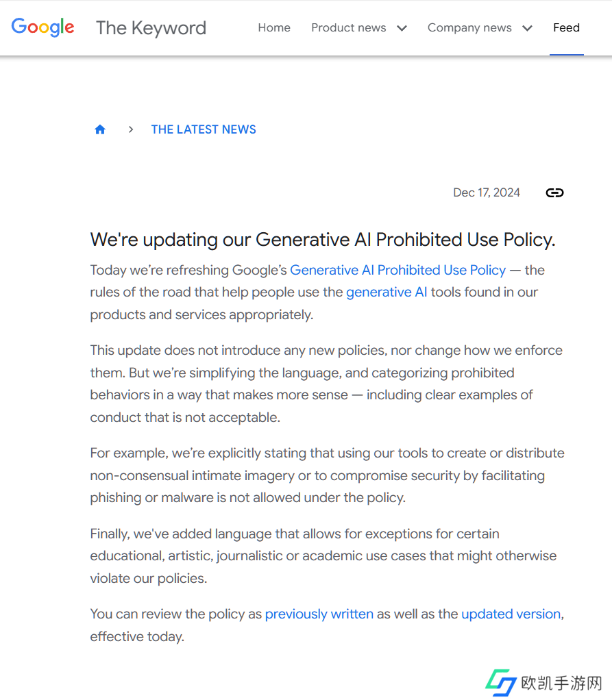The image size is (612, 700).
Task: Open the "previously written" policy link
Action: point(319,614)
